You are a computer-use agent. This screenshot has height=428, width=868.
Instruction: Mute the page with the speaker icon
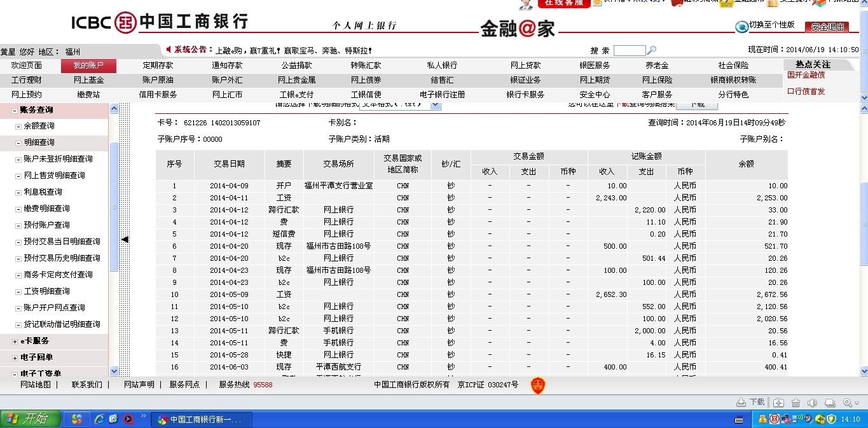tap(812, 403)
